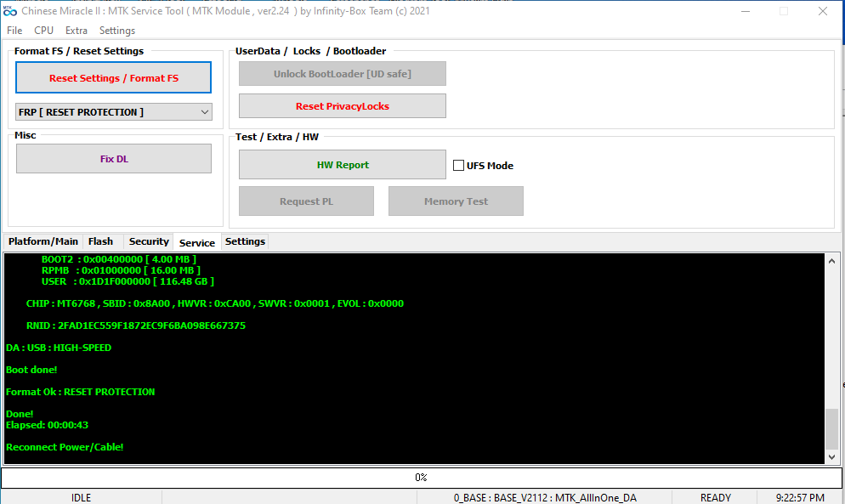Screen dimensions: 845x504
Task: Click the 'Boot done!' log line
Action: point(31,370)
